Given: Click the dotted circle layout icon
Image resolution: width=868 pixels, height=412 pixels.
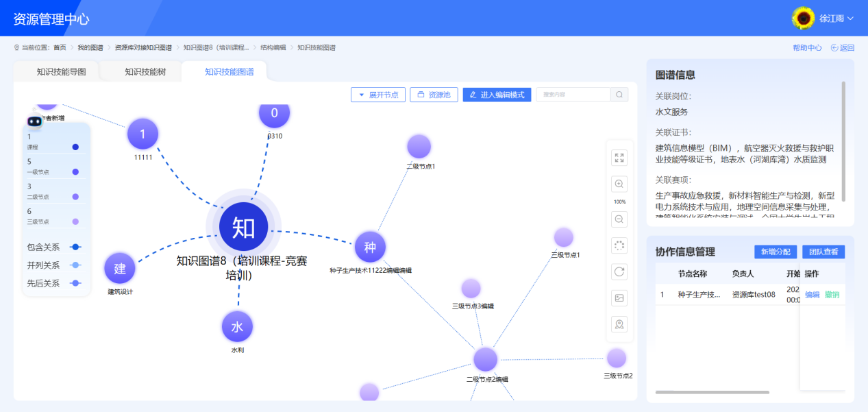Looking at the screenshot, I should coord(619,245).
